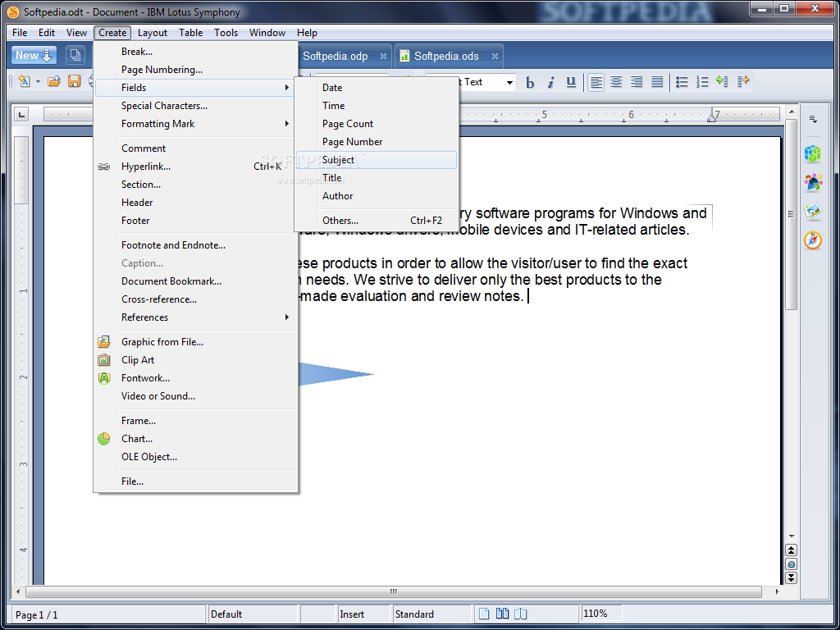Click the Open file folder icon

pyautogui.click(x=53, y=81)
